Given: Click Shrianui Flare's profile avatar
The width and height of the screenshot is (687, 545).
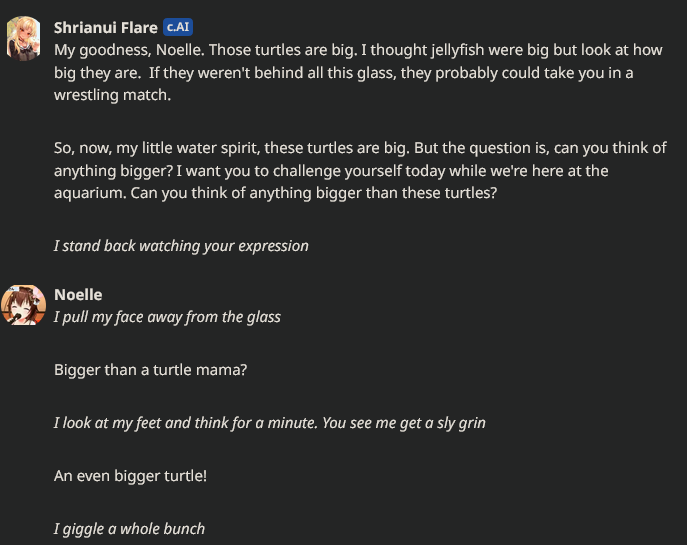Looking at the screenshot, I should click(23, 38).
